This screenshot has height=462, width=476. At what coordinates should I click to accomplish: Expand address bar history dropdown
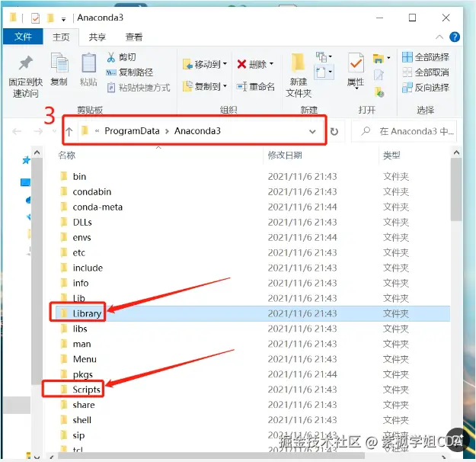pyautogui.click(x=312, y=132)
